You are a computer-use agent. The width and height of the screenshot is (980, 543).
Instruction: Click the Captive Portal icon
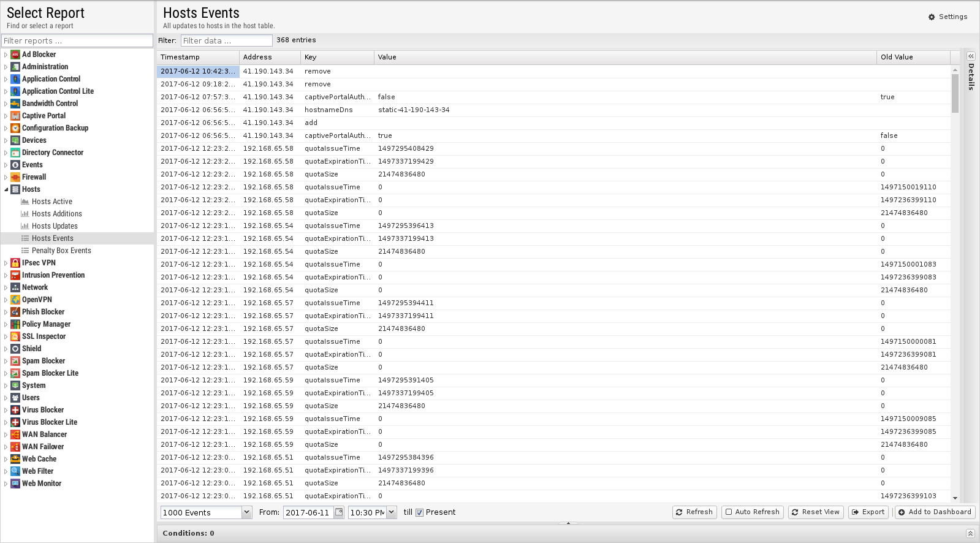pyautogui.click(x=15, y=116)
